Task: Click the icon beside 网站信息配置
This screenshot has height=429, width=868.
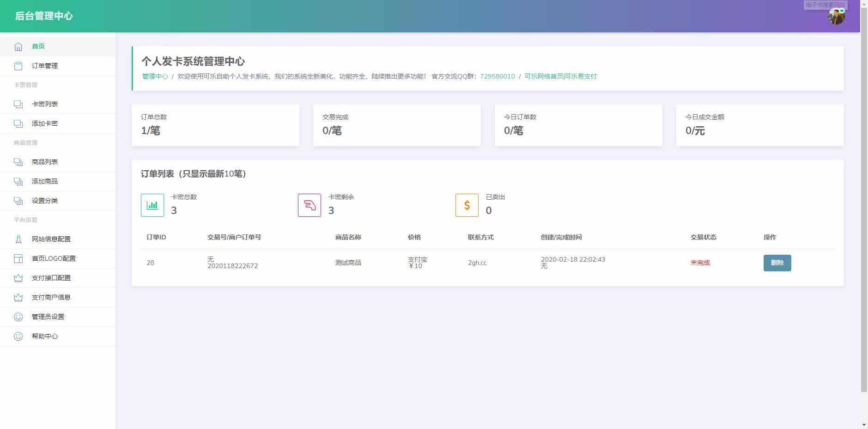Action: pyautogui.click(x=18, y=239)
